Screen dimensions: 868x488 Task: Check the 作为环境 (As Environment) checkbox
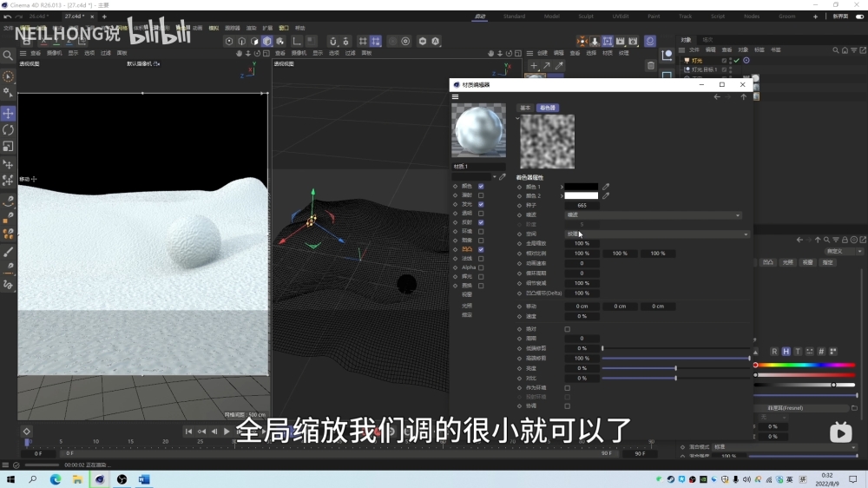click(568, 388)
